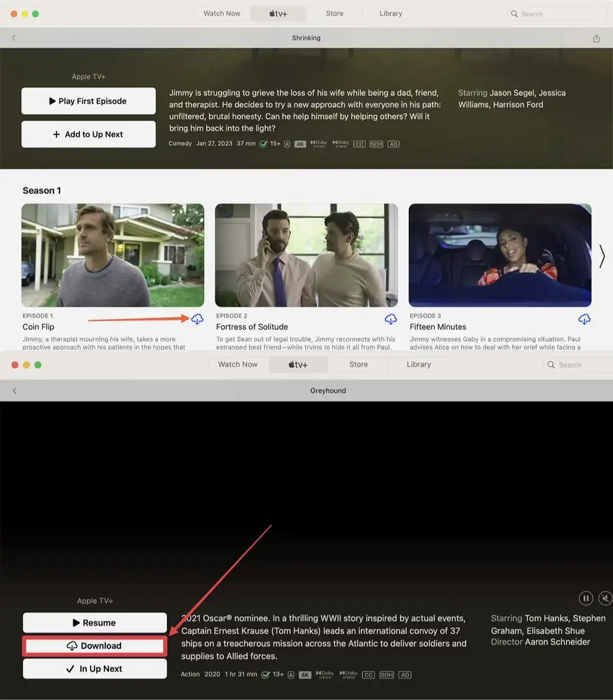The height and width of the screenshot is (700, 613).
Task: Open Fortress of Solitude episode thumbnail
Action: coord(306,255)
